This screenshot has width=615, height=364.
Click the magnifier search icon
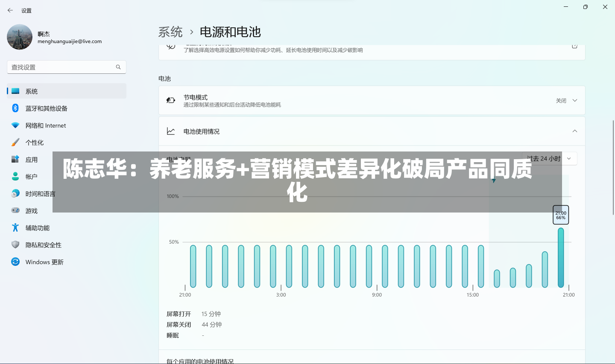coord(118,67)
